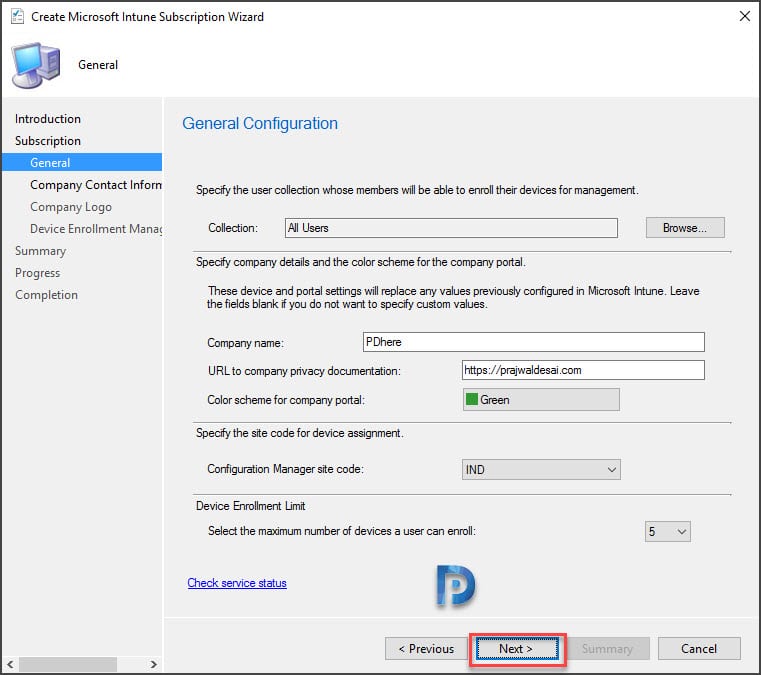The height and width of the screenshot is (675, 761).
Task: Click sidebar scrollbar left arrow
Action: [x=10, y=664]
